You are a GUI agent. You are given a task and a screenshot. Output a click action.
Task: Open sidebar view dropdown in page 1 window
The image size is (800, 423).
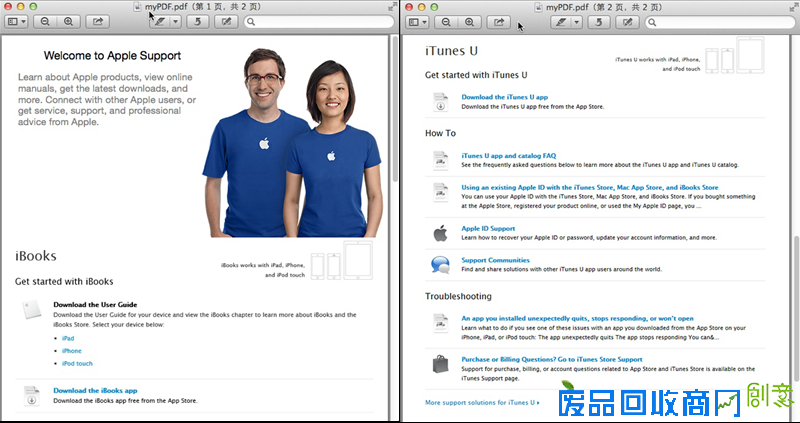tap(18, 21)
